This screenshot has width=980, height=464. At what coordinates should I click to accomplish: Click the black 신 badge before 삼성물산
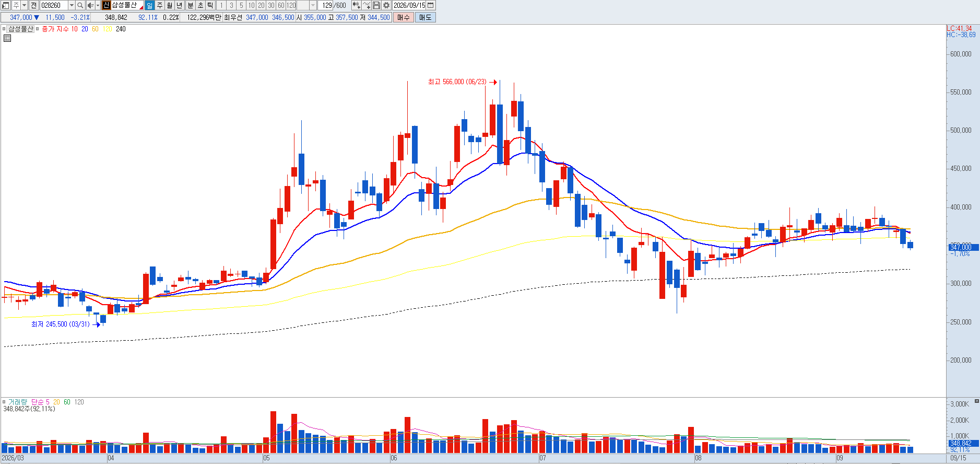(x=107, y=5)
